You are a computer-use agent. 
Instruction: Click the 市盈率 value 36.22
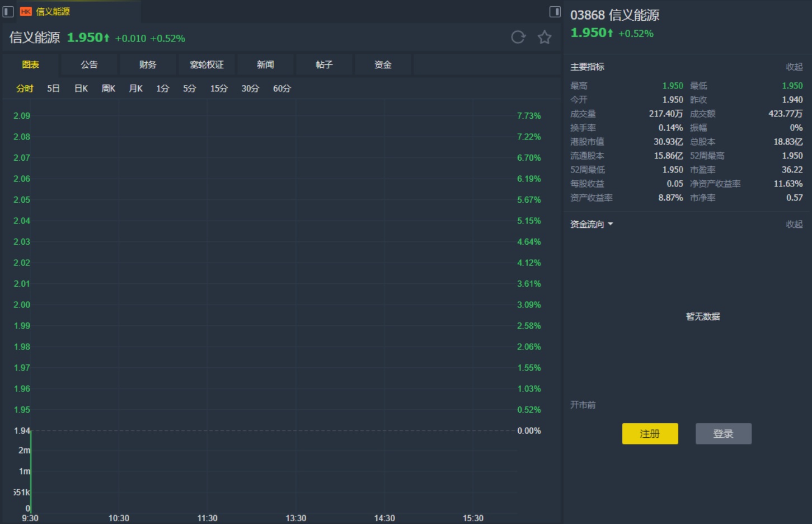click(x=792, y=170)
